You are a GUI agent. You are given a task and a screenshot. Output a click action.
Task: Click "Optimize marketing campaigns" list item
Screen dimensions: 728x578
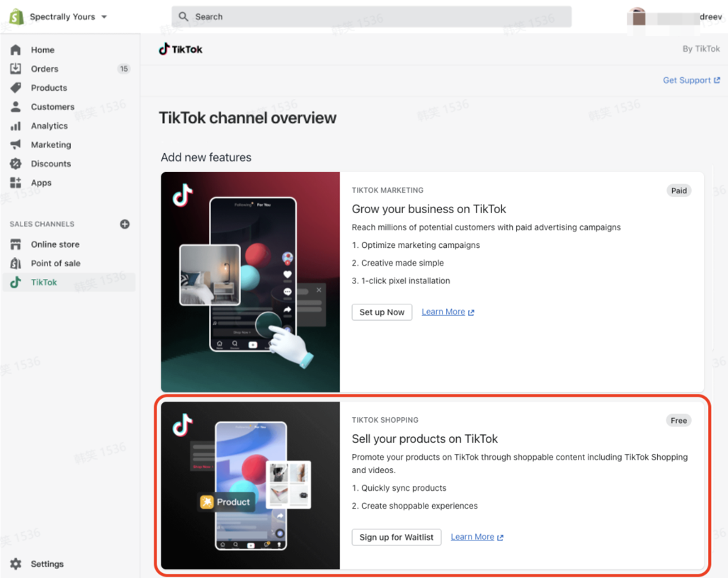coord(416,245)
